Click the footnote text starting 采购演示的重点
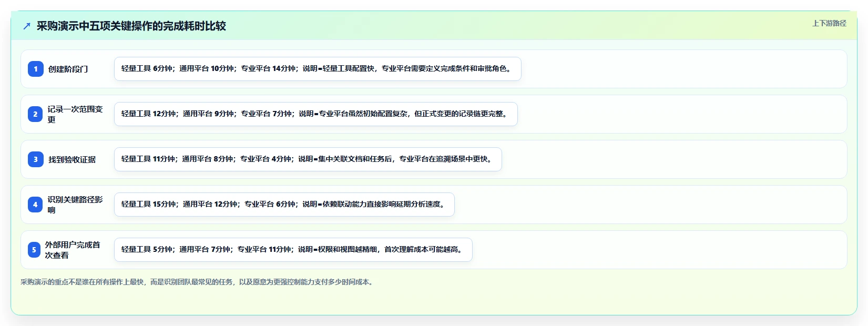Viewport: 868px width, 326px height. [x=198, y=282]
